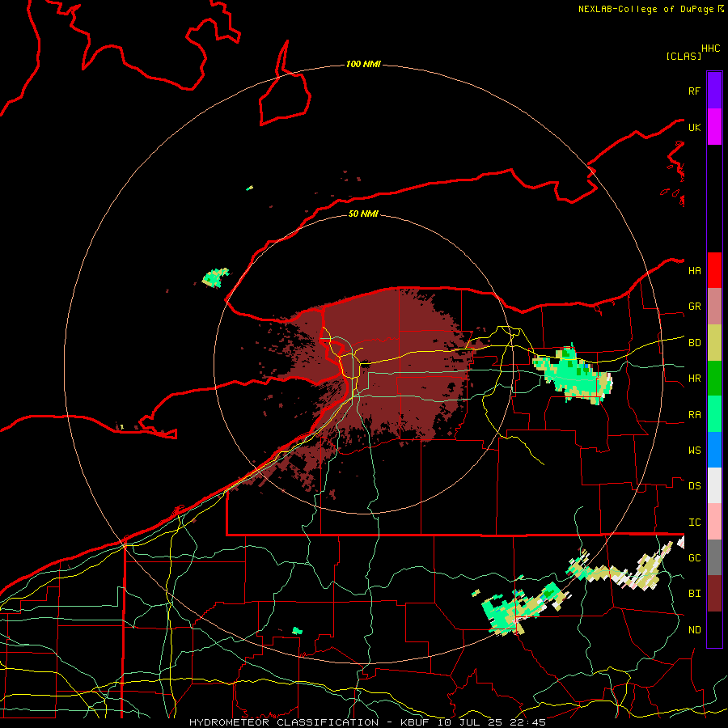Click the DS white legend swatch
Image resolution: width=728 pixels, height=728 pixels.
pyautogui.click(x=714, y=485)
